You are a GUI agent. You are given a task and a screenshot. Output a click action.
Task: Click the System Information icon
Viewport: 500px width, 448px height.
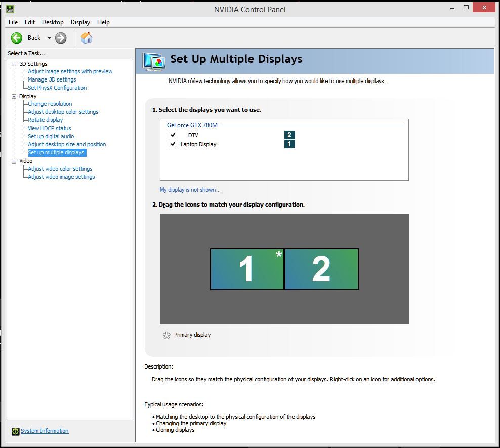tap(15, 431)
